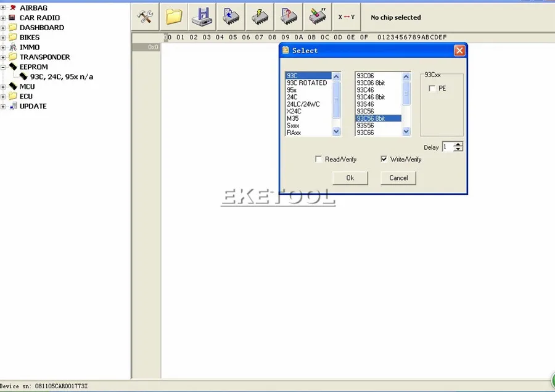
Task: Click the TRANSPONDER folder icon
Action: click(x=13, y=57)
